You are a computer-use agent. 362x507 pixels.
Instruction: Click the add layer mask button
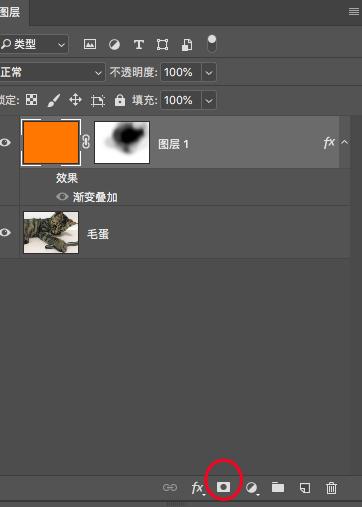[x=223, y=487]
